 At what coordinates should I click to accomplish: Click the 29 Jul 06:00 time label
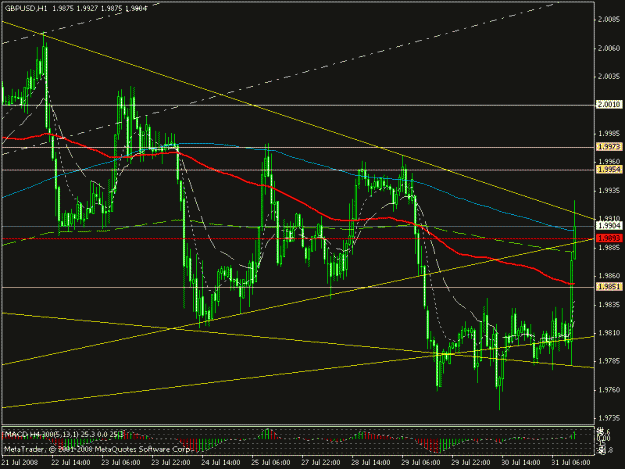421,463
